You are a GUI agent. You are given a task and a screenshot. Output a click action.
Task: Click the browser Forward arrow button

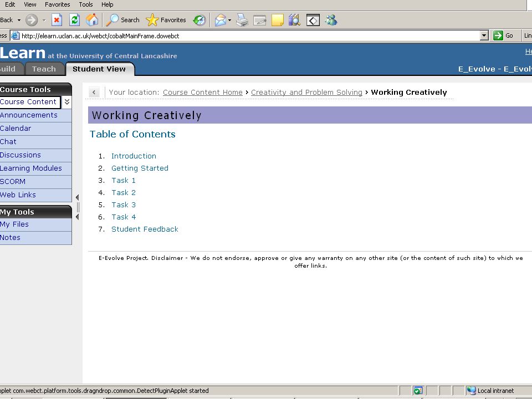pos(32,20)
